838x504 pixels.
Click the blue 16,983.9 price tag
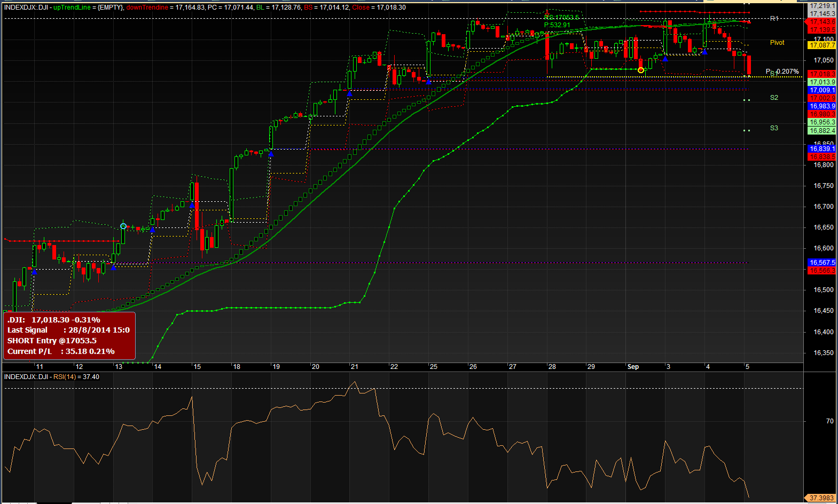822,106
